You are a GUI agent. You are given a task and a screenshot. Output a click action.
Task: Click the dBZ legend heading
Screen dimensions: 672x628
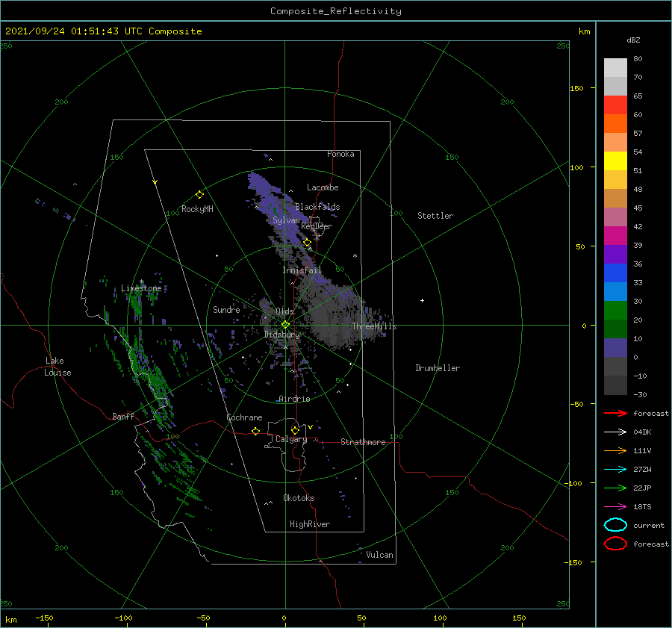click(633, 40)
